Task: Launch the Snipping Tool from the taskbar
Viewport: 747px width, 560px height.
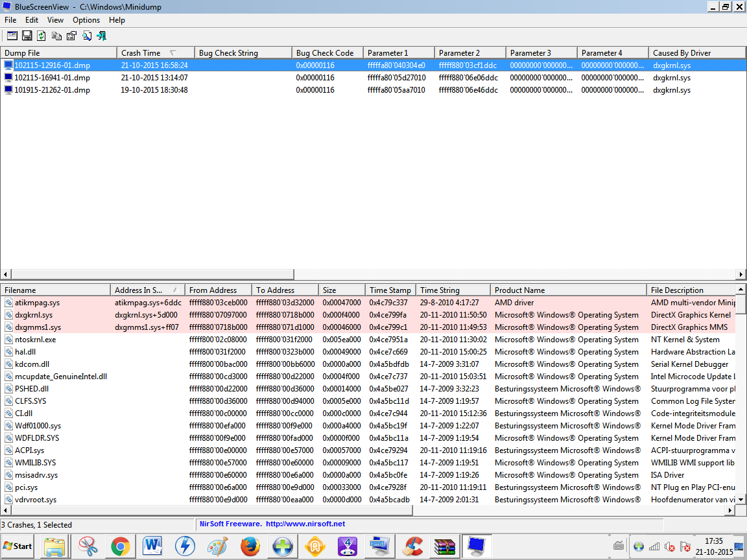Action: pos(88,546)
